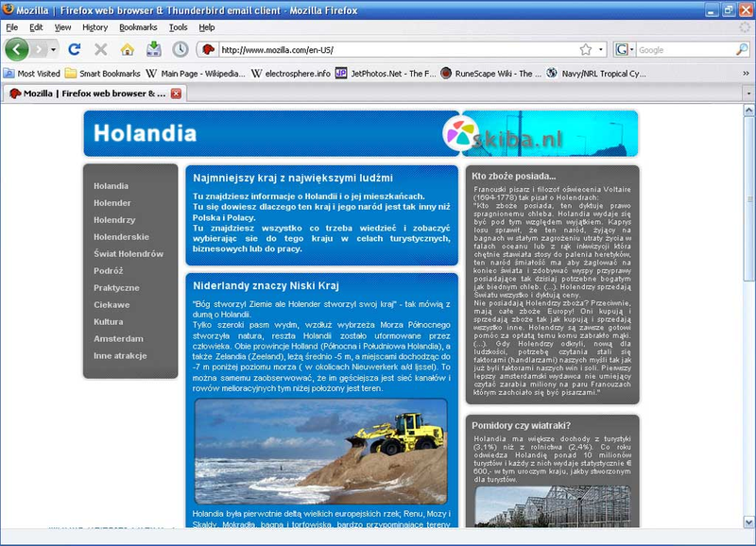Close the Mozilla tab

tap(176, 94)
